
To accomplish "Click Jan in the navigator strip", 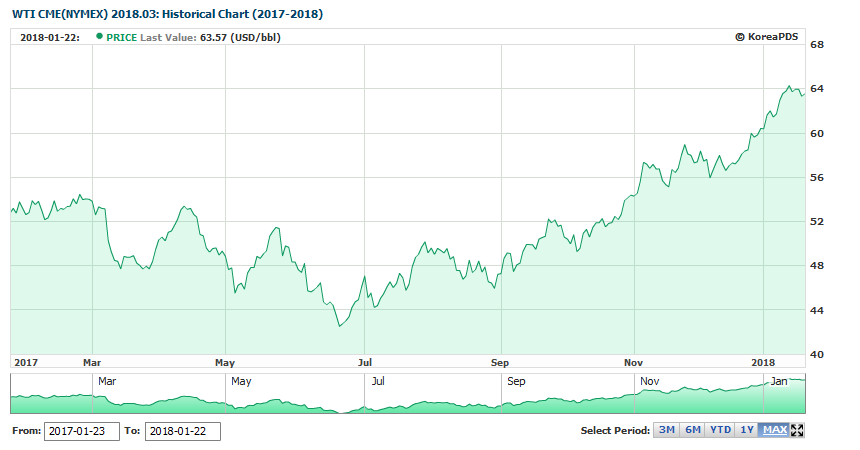I will click(778, 381).
